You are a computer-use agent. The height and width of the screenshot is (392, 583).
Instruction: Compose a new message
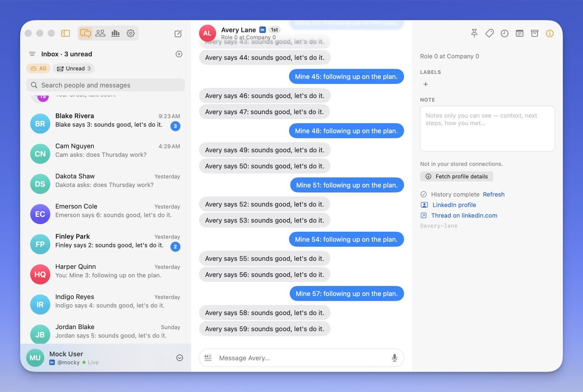pos(178,34)
